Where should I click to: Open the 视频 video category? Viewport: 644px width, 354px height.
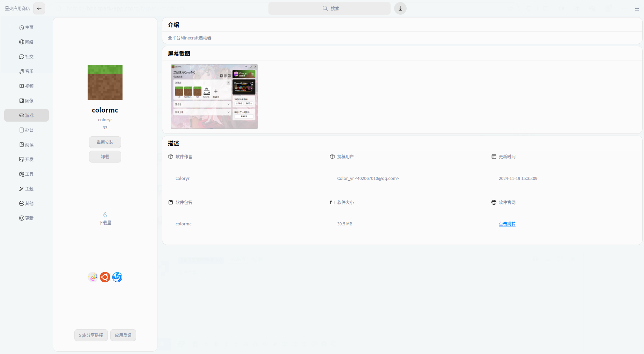(27, 86)
